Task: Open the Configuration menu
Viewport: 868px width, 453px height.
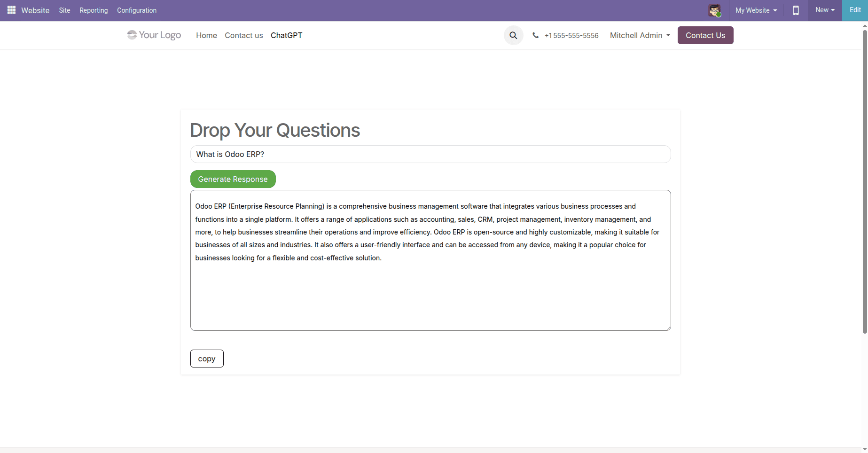Action: tap(137, 10)
